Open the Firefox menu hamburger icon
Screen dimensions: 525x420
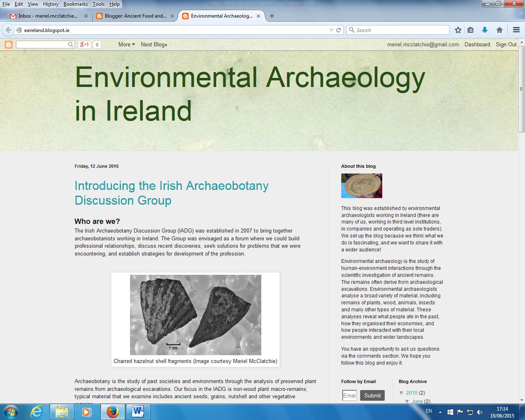click(x=516, y=30)
